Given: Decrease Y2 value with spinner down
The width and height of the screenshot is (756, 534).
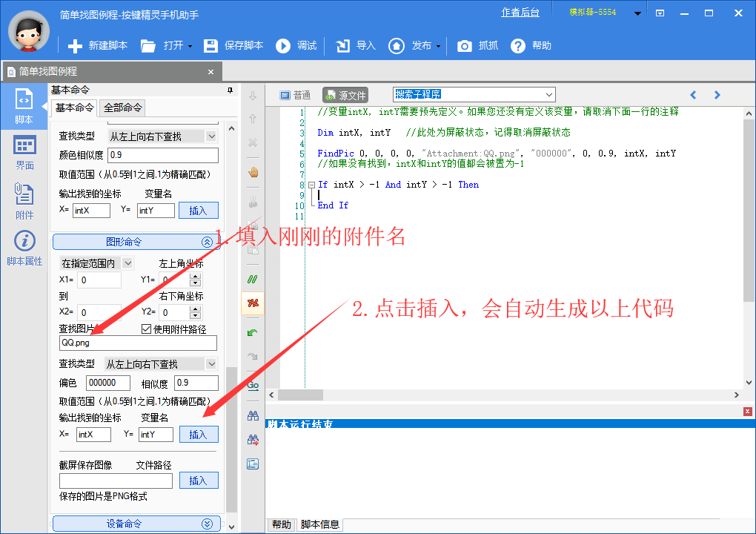Looking at the screenshot, I should point(195,316).
